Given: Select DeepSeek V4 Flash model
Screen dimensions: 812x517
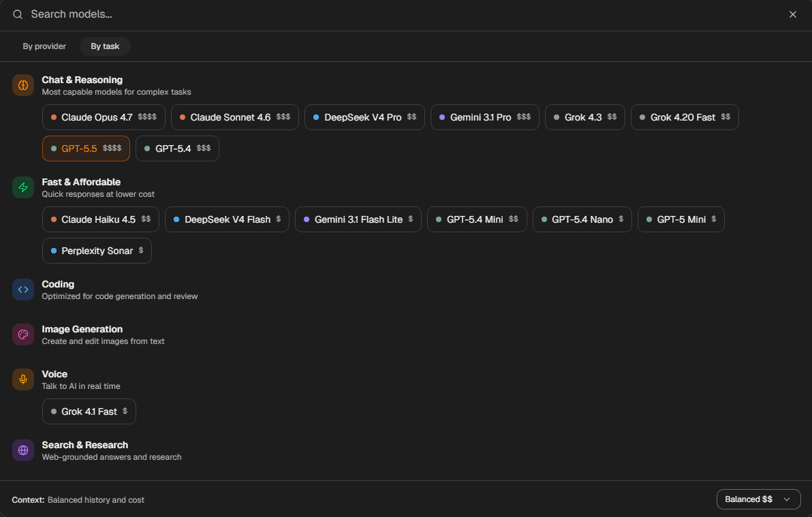Looking at the screenshot, I should 227,219.
